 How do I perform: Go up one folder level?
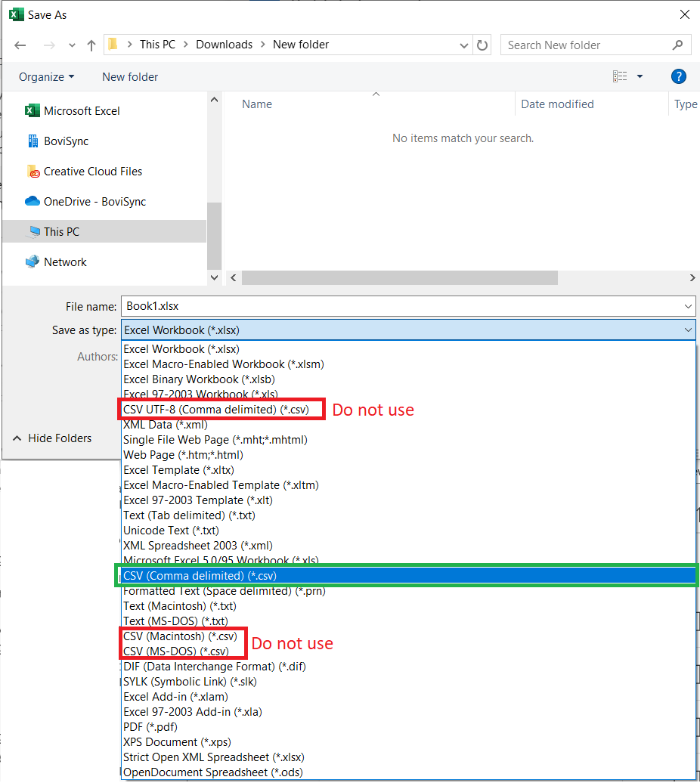point(91,45)
